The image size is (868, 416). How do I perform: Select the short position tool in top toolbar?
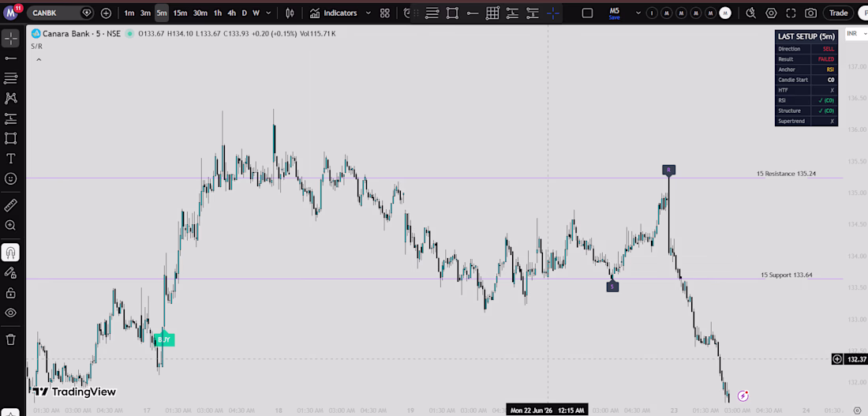click(x=532, y=13)
